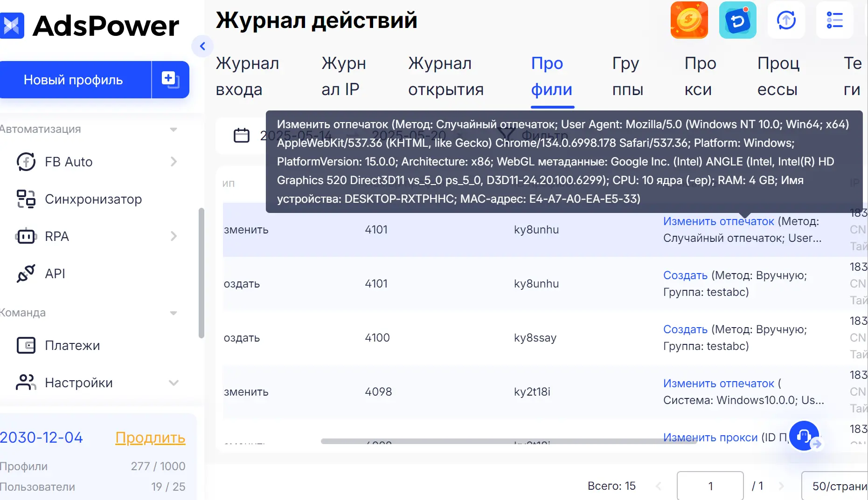Click the Профили 277 / 1000 counter
Image resolution: width=868 pixels, height=500 pixels.
click(x=93, y=466)
